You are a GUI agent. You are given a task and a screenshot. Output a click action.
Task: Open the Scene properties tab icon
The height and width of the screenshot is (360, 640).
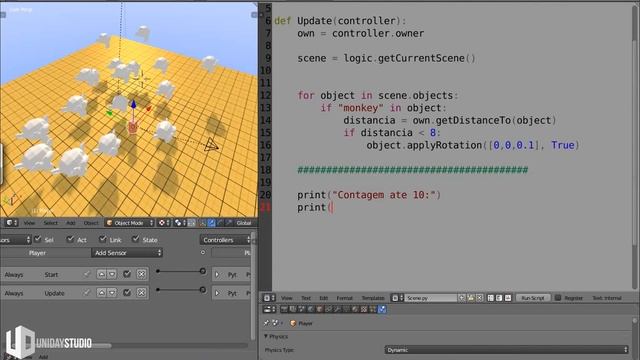click(301, 309)
